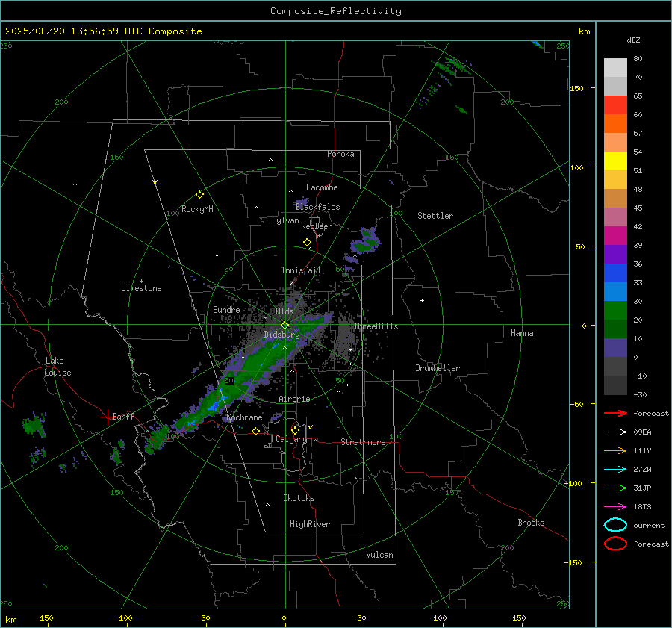Select the 'Lacombe' city label
The width and height of the screenshot is (672, 628).
322,187
